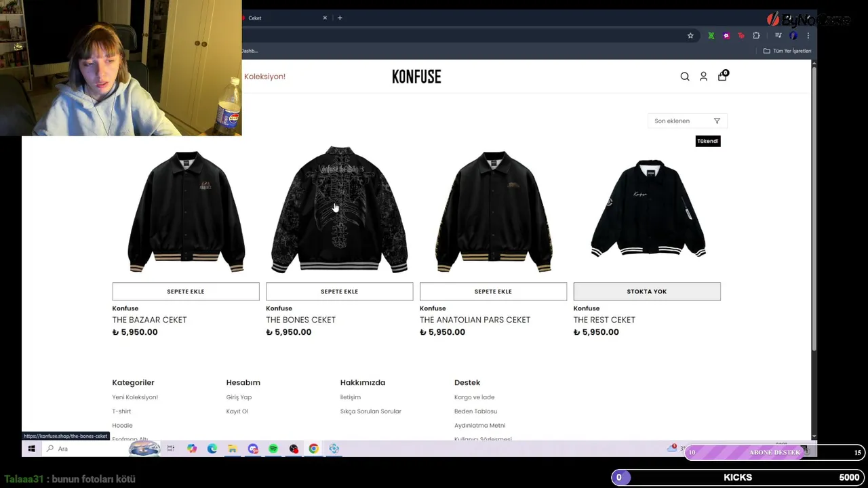The height and width of the screenshot is (488, 868).
Task: Open THE ANATOLIAN PARS CEKET product title
Action: [475, 320]
